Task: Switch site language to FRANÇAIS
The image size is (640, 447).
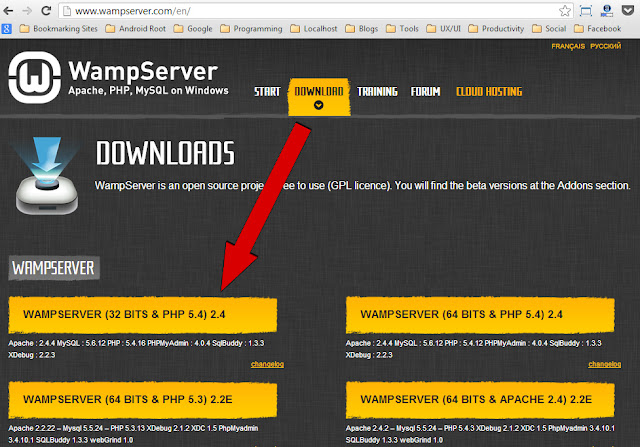Action: 568,46
